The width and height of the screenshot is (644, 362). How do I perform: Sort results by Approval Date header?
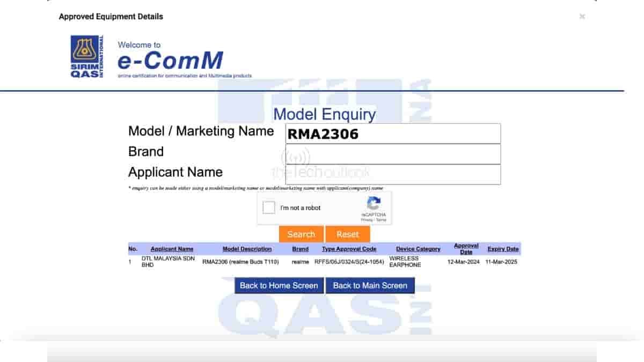point(466,249)
